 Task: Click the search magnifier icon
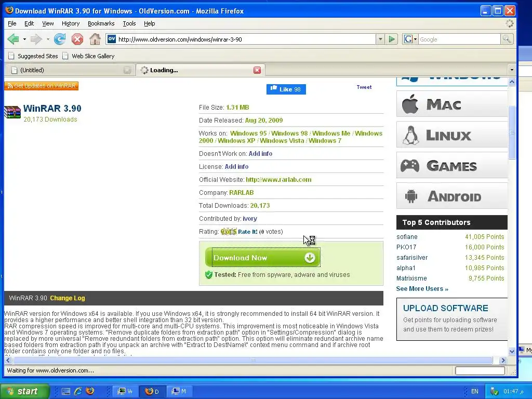click(507, 39)
